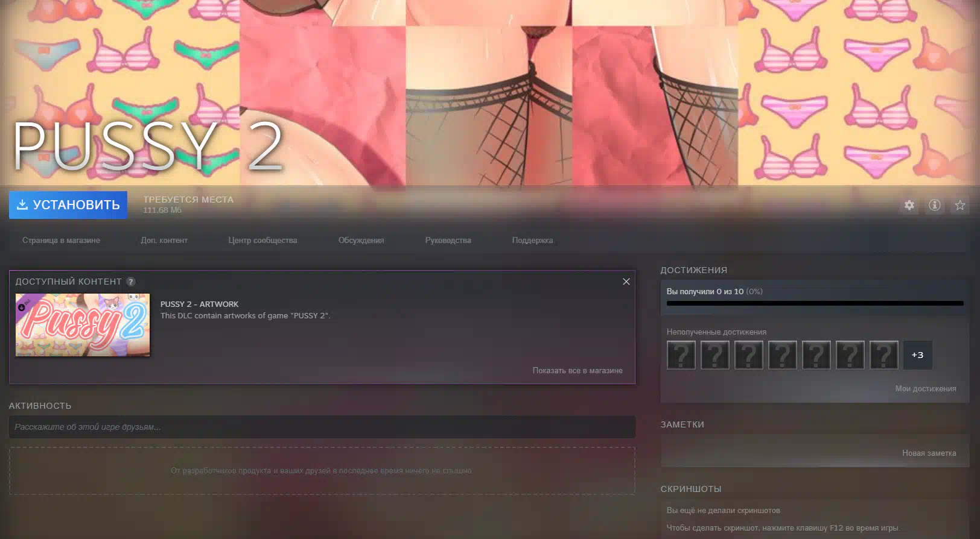The width and height of the screenshot is (980, 539).
Task: Click the activity input Расскажите об этой игре друзьям
Action: click(x=322, y=427)
